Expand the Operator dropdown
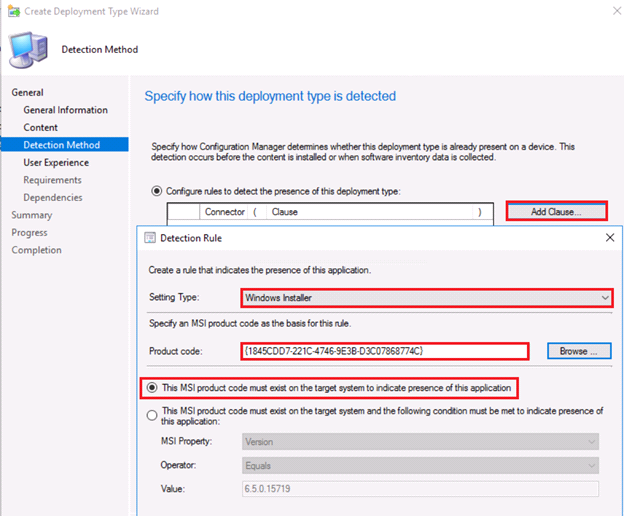Image resolution: width=624 pixels, height=516 pixels. 420,465
